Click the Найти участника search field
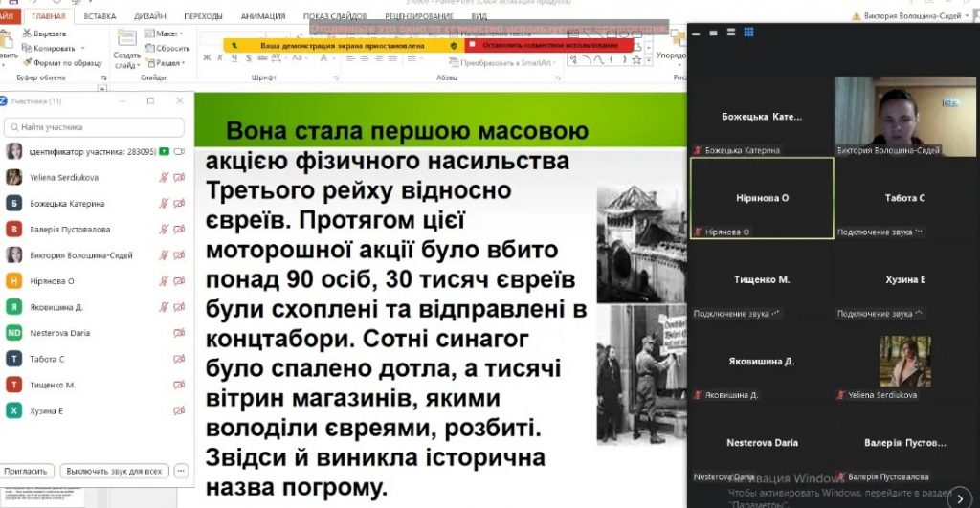Viewport: 980px width, 508px height. coord(96,127)
